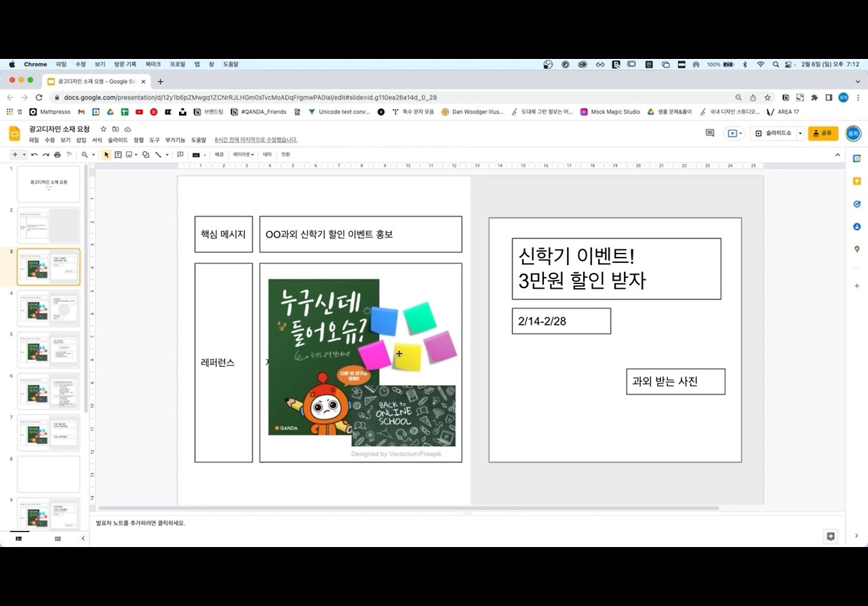868x606 pixels.
Task: Open the zoom level dropdown
Action: [x=93, y=154]
